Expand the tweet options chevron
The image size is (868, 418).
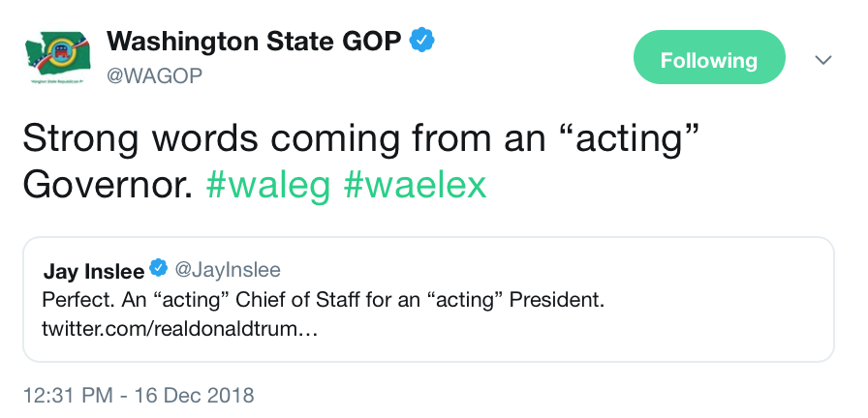823,60
